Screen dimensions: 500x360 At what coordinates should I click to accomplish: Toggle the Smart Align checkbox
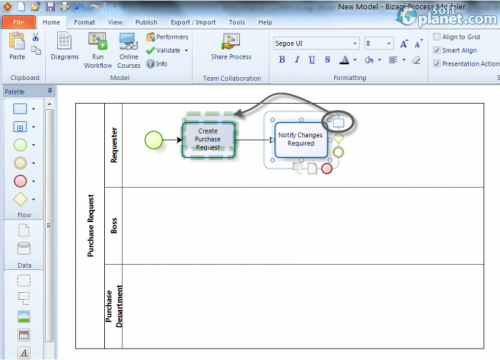pos(437,50)
